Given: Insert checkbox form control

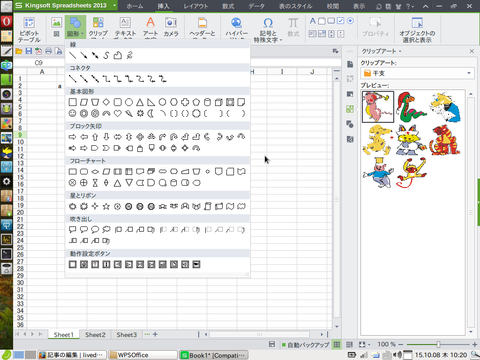Looking at the screenshot, I should coord(340,21).
